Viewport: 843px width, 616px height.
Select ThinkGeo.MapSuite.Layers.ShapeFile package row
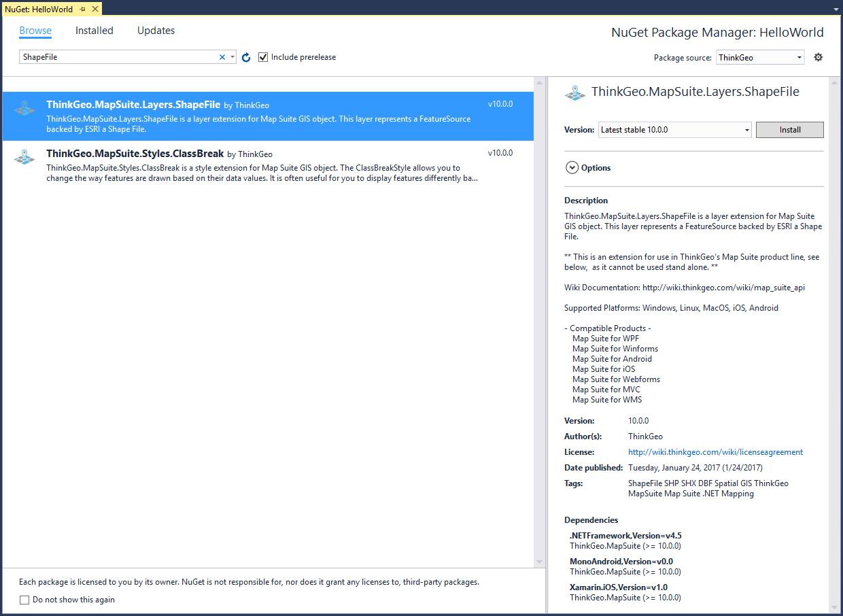point(268,116)
